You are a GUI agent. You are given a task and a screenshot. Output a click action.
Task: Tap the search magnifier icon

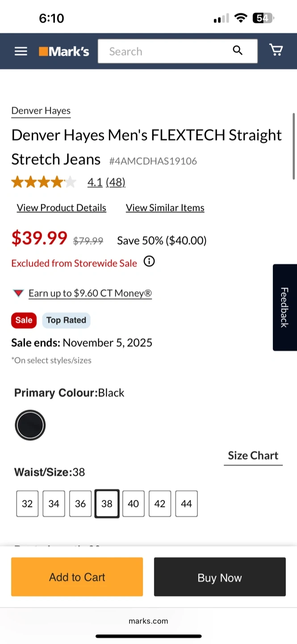pos(238,51)
